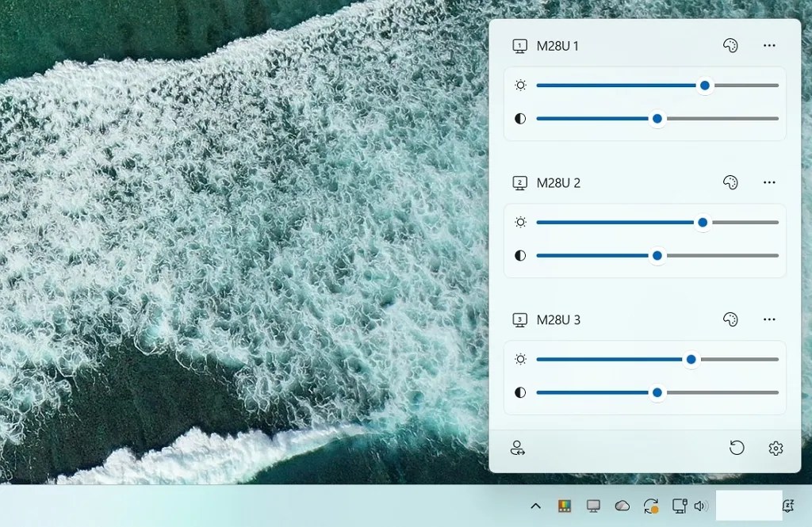Select the M28U 3 monitor label
The height and width of the screenshot is (527, 812).
(x=558, y=320)
